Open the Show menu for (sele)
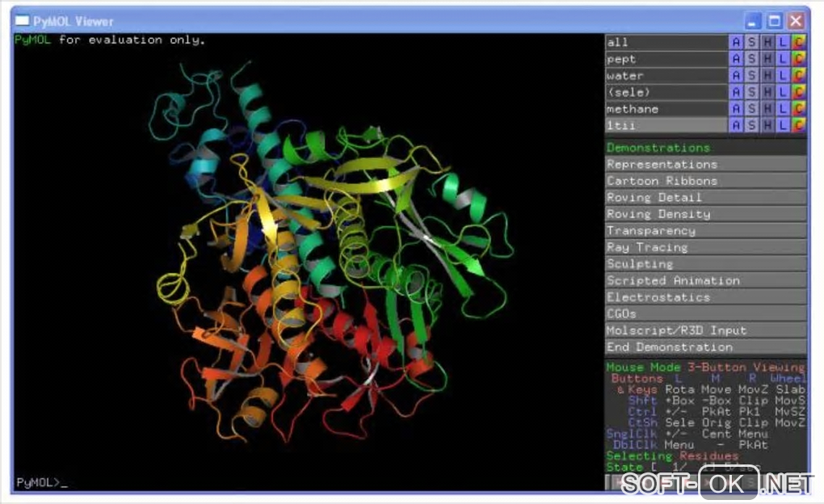Screen dimensions: 824x504 [751, 92]
